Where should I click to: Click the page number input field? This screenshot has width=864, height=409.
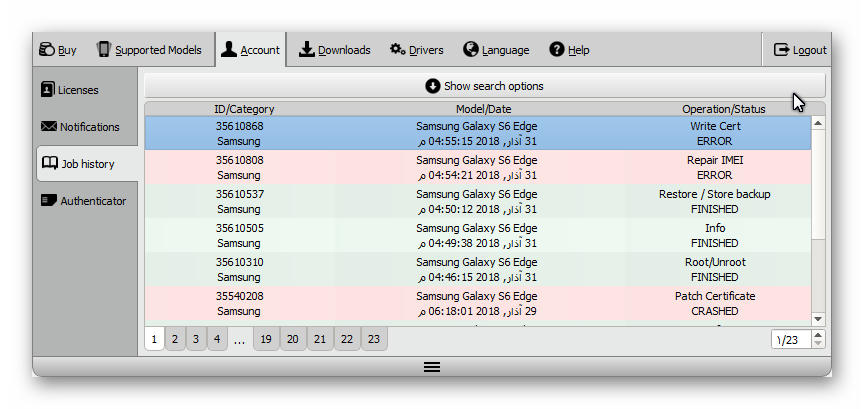[790, 340]
